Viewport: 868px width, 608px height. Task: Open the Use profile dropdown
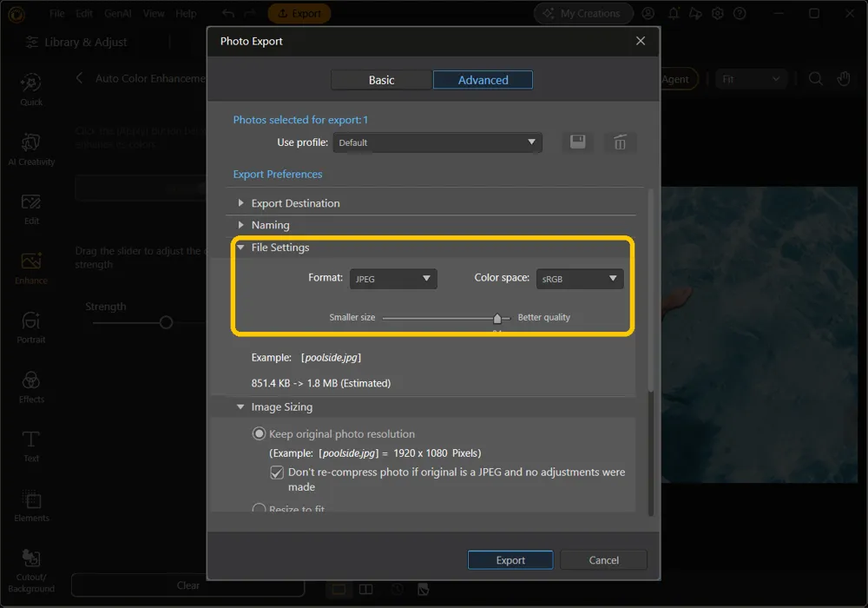coord(437,142)
